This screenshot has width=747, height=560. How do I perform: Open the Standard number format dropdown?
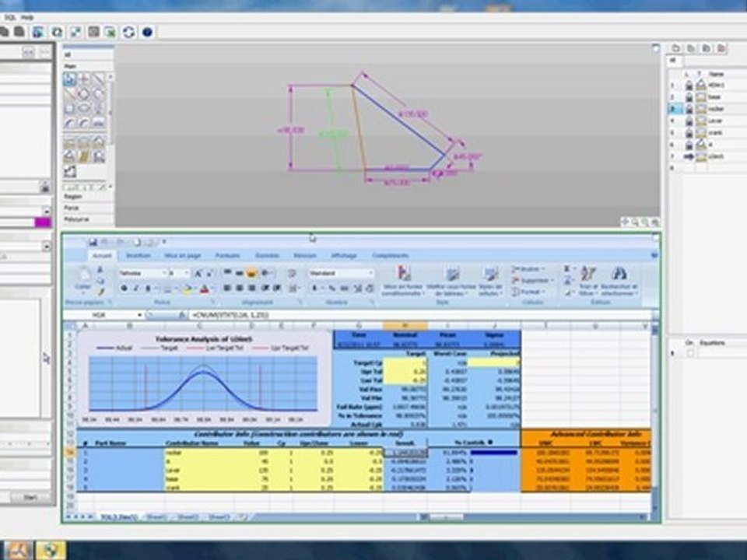[x=370, y=273]
